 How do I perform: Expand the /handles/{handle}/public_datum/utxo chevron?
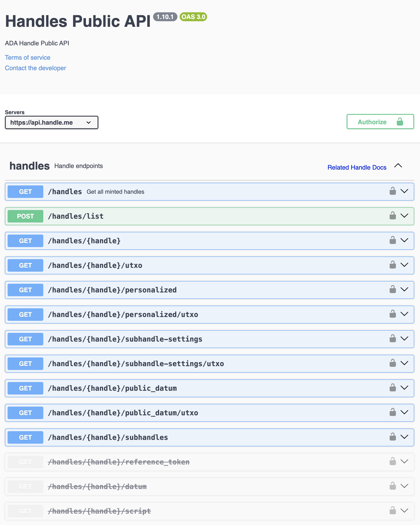(x=404, y=412)
